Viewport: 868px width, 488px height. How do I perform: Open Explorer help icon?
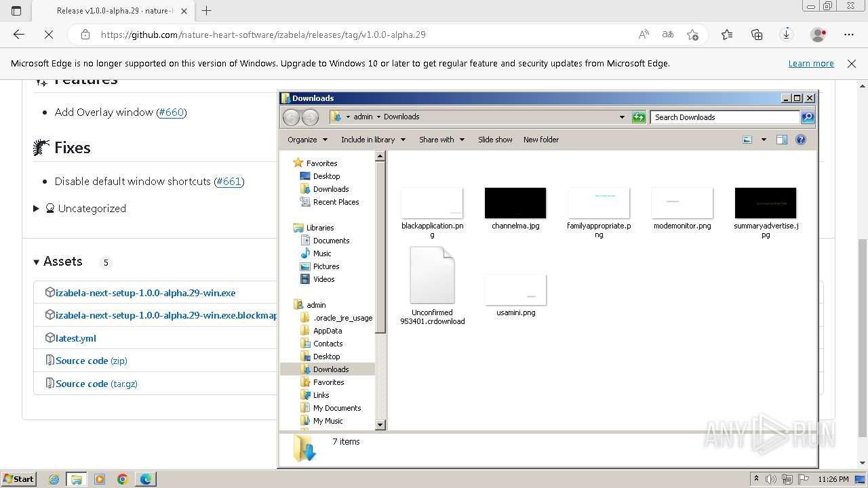click(x=801, y=140)
